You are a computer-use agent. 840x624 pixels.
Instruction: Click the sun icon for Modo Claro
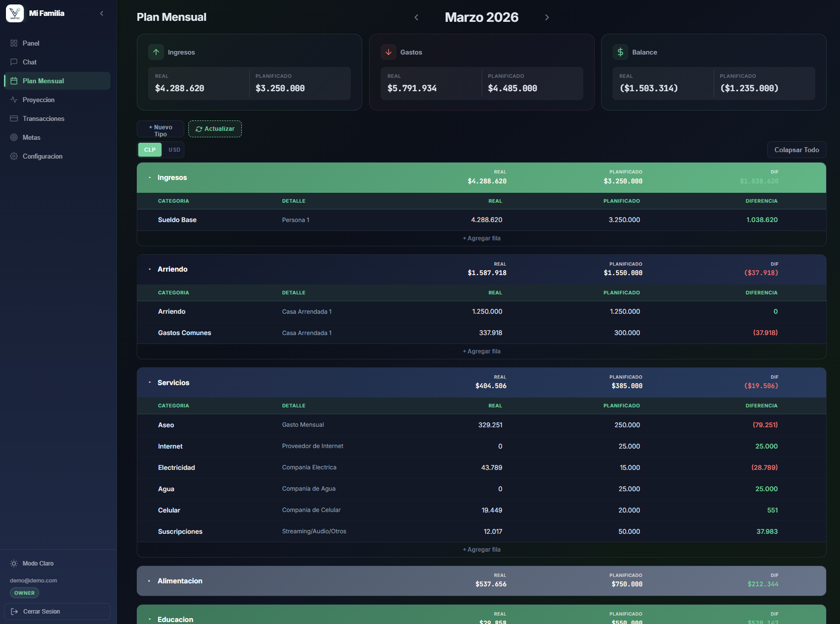[14, 564]
